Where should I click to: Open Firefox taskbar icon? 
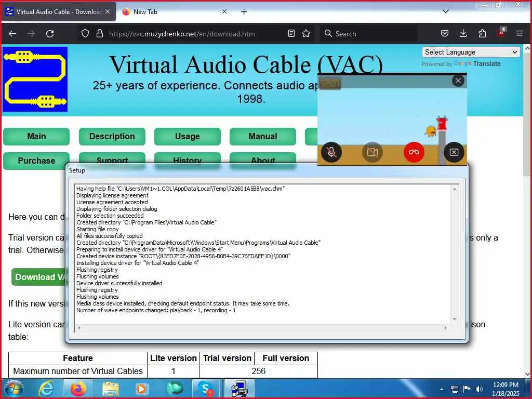coord(78,389)
